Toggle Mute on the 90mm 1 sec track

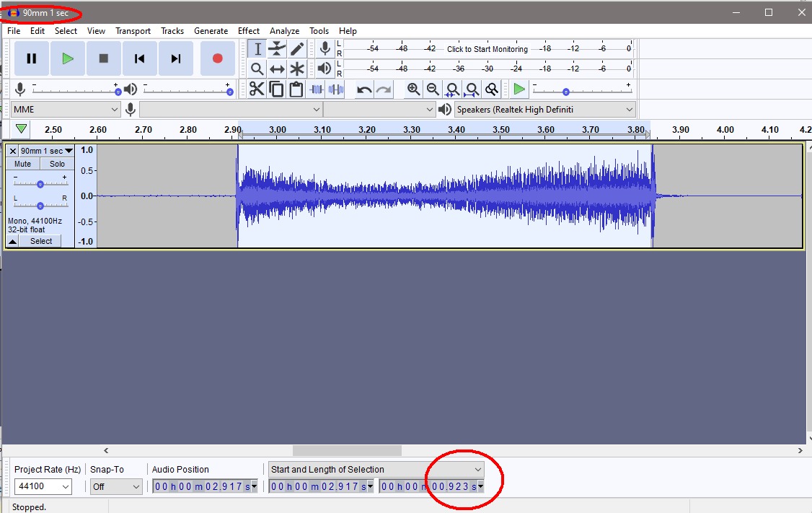[x=22, y=164]
